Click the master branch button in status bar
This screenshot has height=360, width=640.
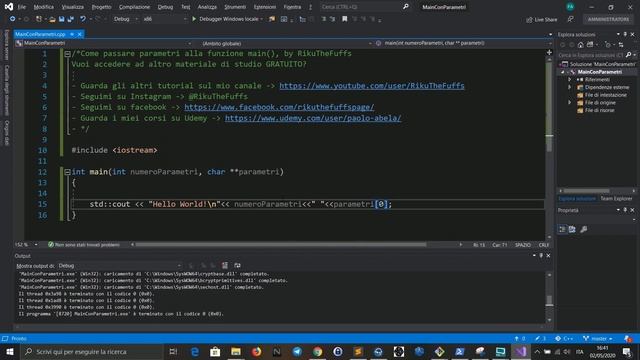click(598, 338)
